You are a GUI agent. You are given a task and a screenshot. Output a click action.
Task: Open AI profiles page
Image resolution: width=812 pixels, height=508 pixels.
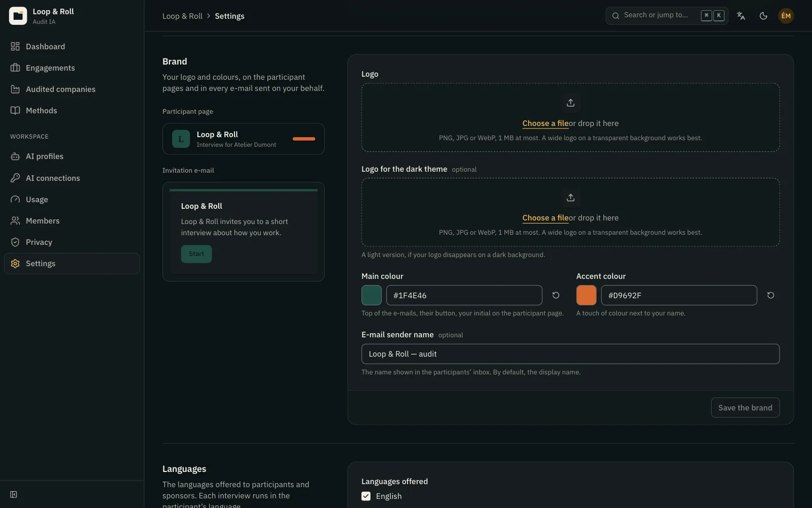tap(72, 156)
